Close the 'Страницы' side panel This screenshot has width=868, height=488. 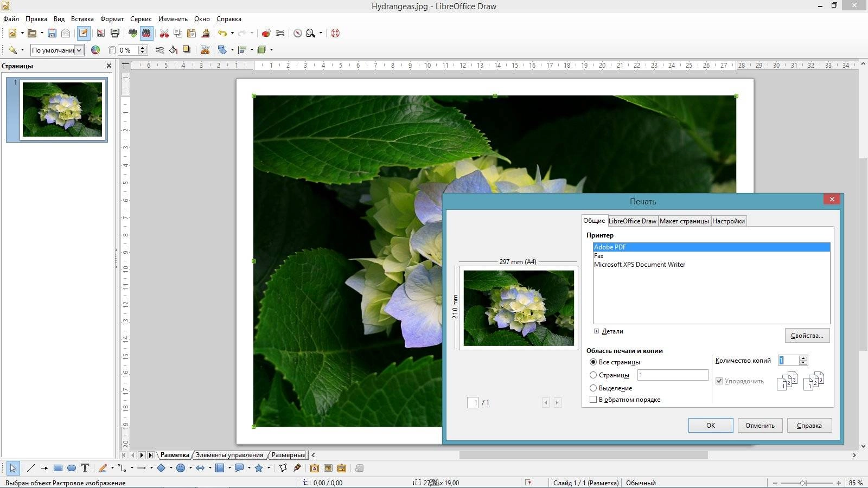click(x=109, y=66)
